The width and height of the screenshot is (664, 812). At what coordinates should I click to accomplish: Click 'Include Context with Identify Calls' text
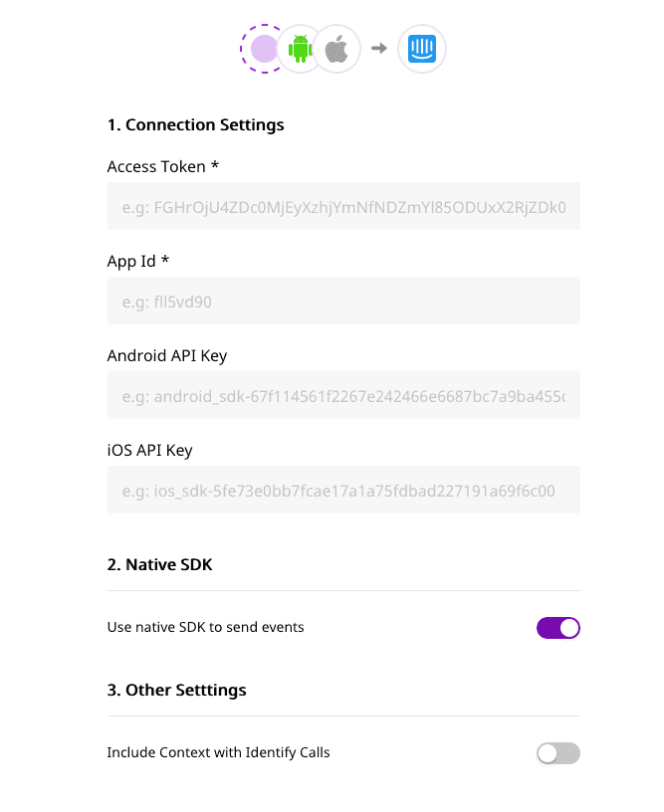pos(218,753)
